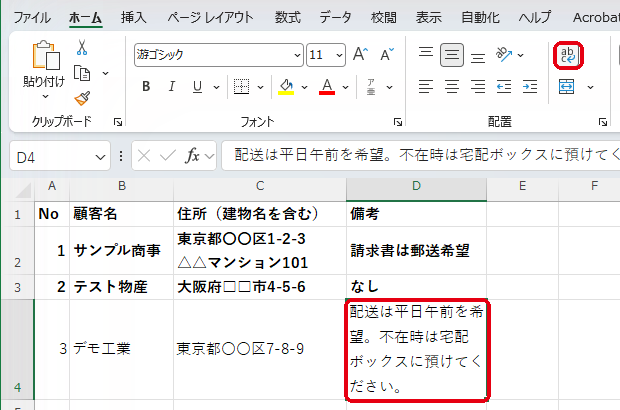Open the 表示 tab
This screenshot has width=620, height=410.
429,18
